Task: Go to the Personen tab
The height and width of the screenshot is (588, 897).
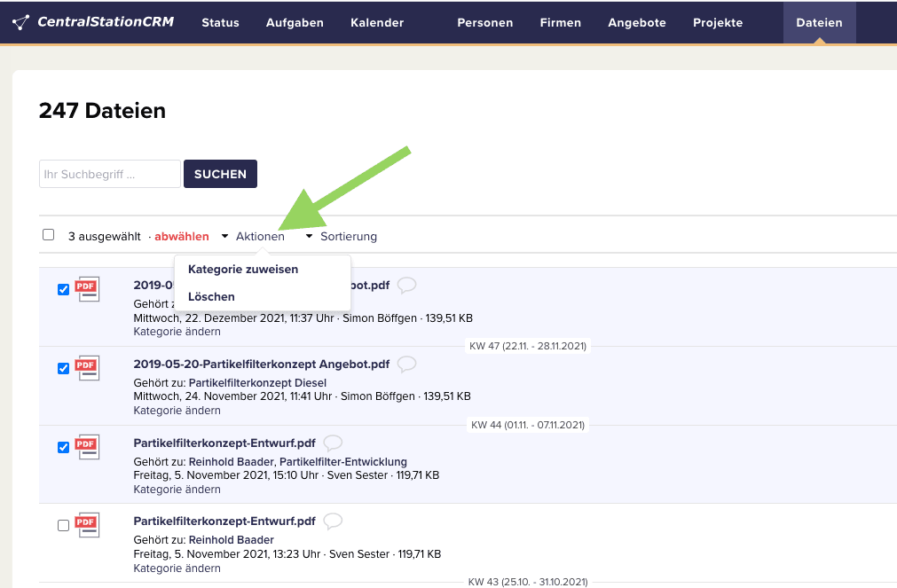Action: (x=484, y=23)
